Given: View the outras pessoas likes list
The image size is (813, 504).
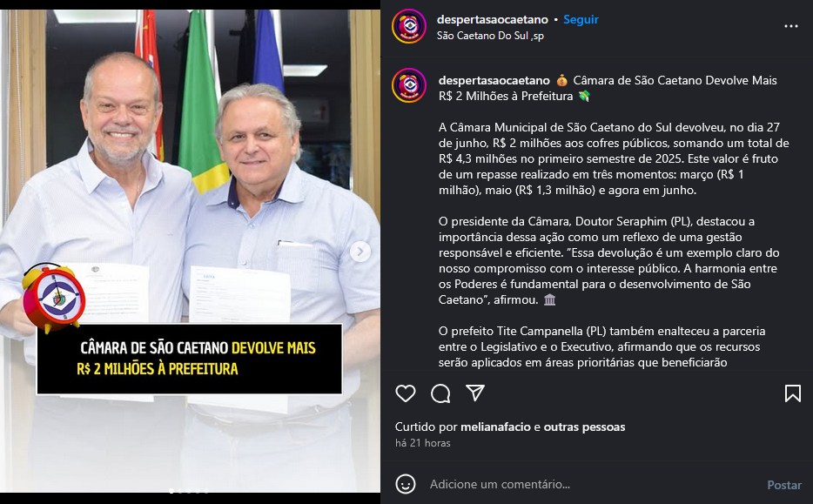Looking at the screenshot, I should coord(584,427).
